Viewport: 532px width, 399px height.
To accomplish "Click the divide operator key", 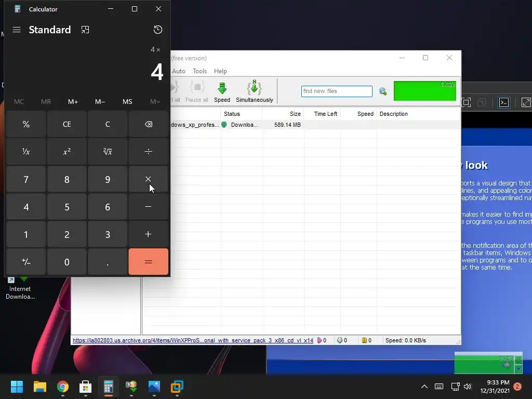I will coord(148,152).
